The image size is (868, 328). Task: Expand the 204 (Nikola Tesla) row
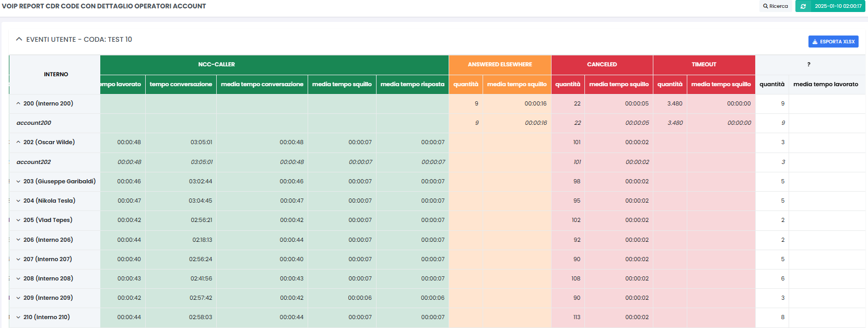tap(18, 201)
